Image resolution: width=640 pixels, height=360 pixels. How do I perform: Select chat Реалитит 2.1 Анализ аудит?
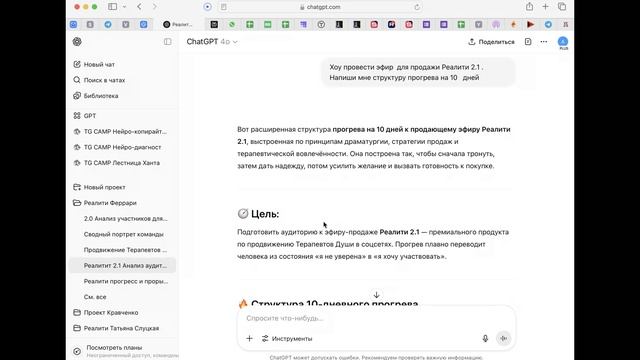point(122,265)
